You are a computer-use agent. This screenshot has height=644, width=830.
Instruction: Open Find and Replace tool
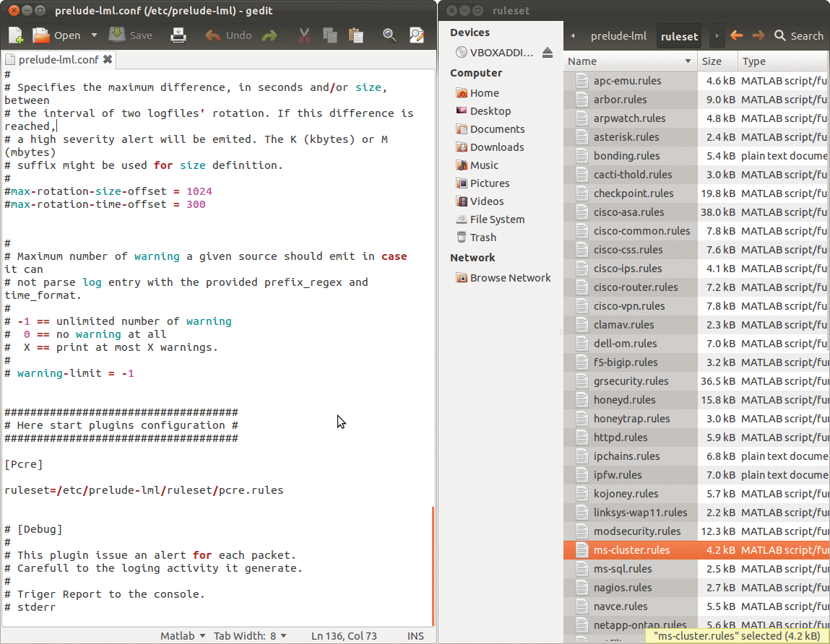pos(417,35)
